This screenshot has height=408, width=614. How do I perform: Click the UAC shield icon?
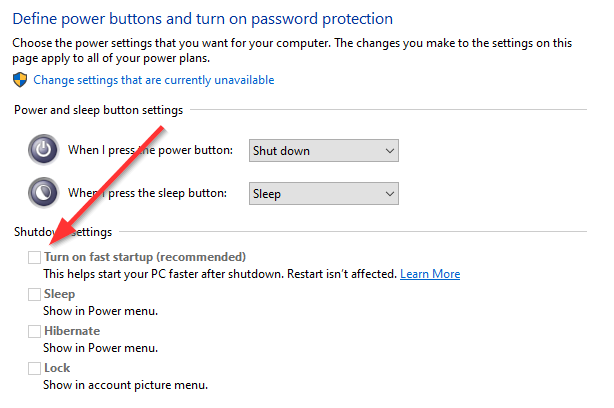tap(22, 80)
